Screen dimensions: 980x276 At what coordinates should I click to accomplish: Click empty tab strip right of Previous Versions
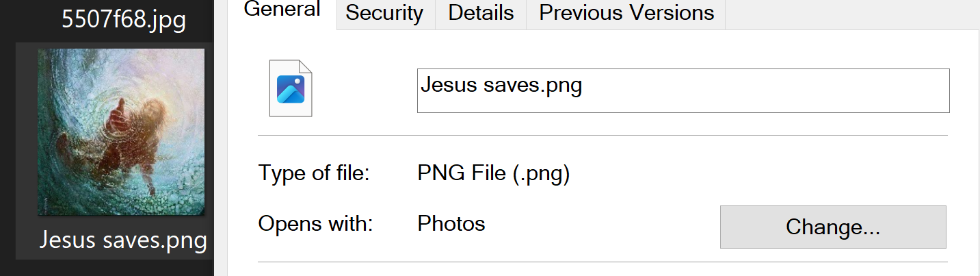(x=851, y=14)
